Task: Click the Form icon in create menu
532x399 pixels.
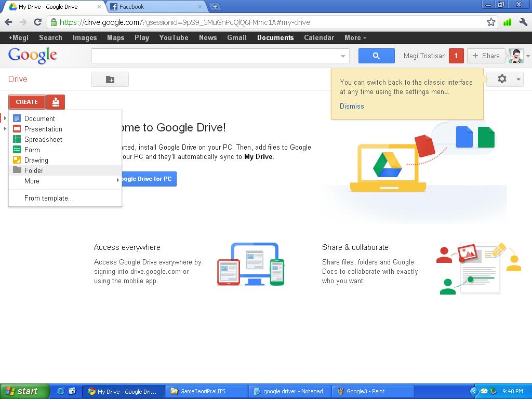Action: tap(17, 150)
